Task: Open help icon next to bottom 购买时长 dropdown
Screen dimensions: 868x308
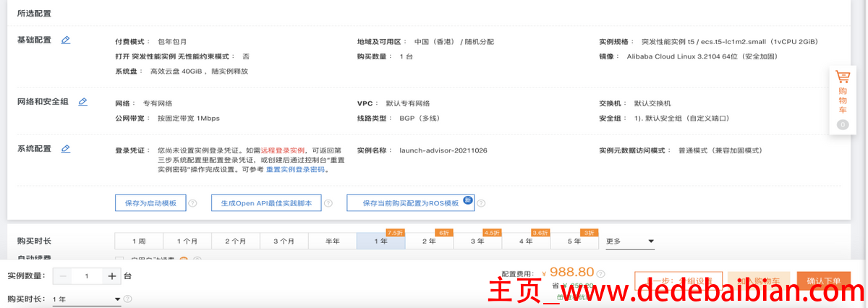Action: tap(128, 299)
